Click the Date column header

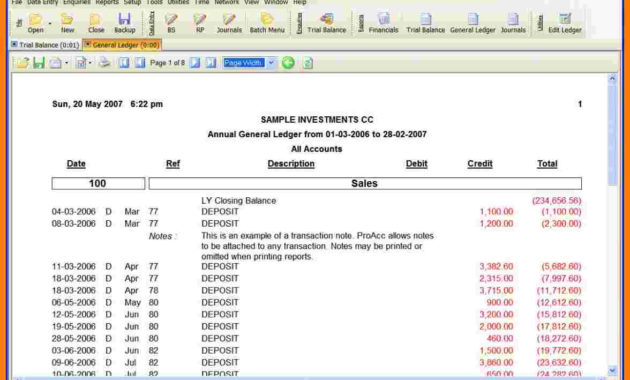tap(76, 164)
